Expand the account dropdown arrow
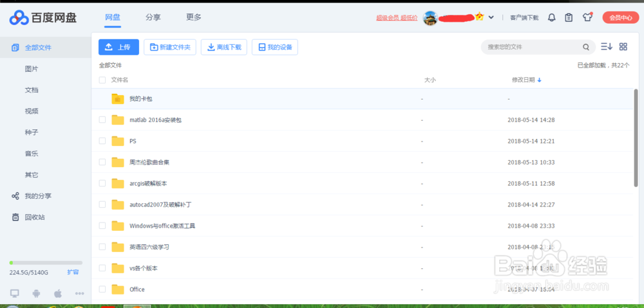Screen dimensions: 644x308 491,17
